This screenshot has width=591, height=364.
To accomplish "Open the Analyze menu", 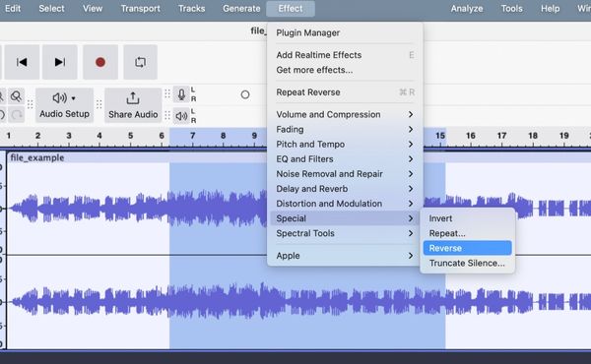I will coord(467,8).
